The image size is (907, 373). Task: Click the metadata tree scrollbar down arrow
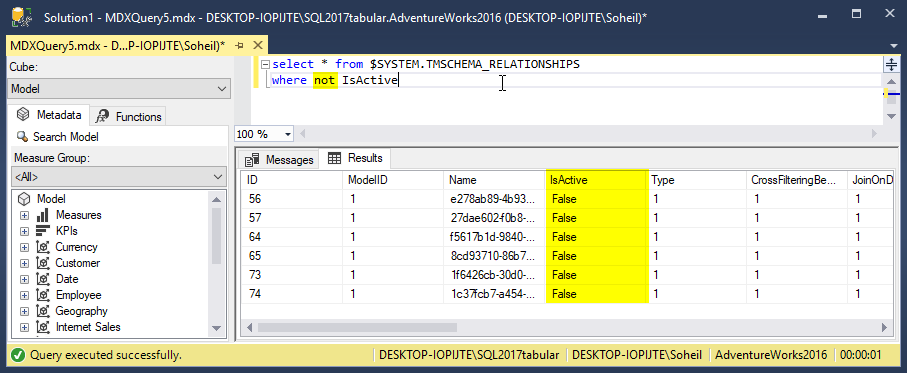tap(217, 328)
